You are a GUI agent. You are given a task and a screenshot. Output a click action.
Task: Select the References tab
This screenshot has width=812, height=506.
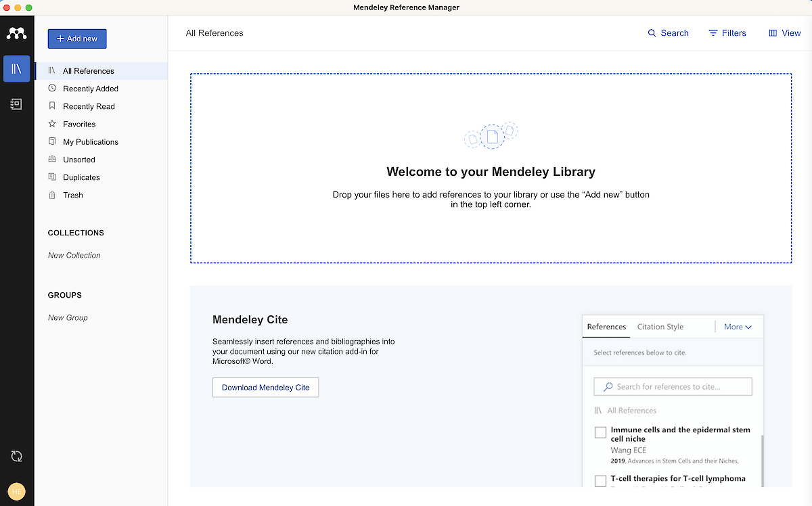click(606, 327)
